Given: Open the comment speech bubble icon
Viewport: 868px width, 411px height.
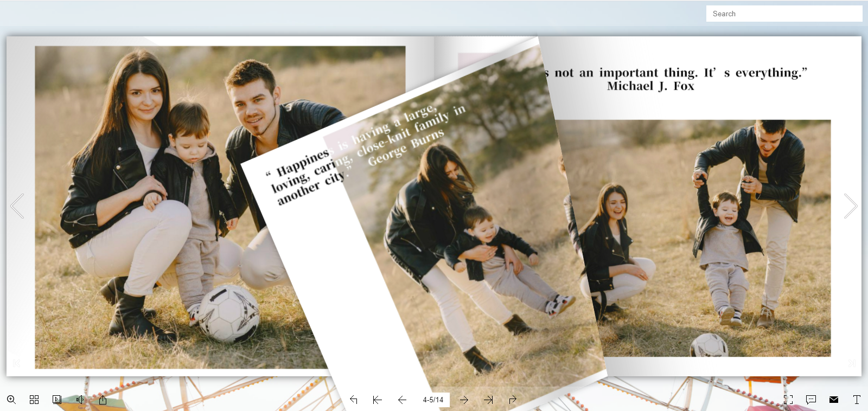Looking at the screenshot, I should [811, 400].
